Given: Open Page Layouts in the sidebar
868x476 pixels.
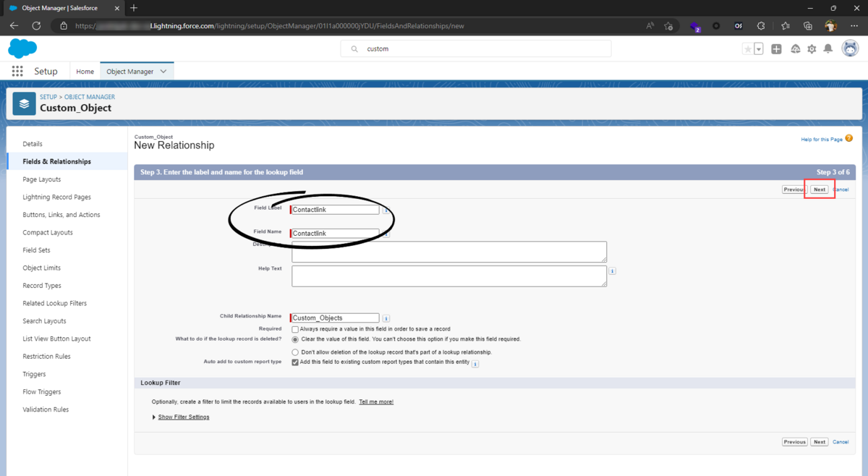Looking at the screenshot, I should [42, 179].
